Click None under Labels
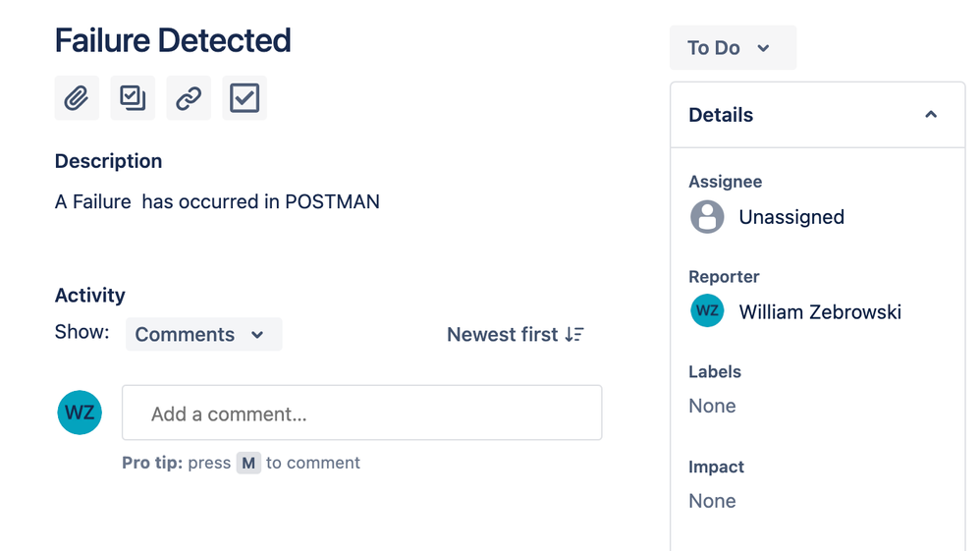Image resolution: width=980 pixels, height=551 pixels. 712,406
